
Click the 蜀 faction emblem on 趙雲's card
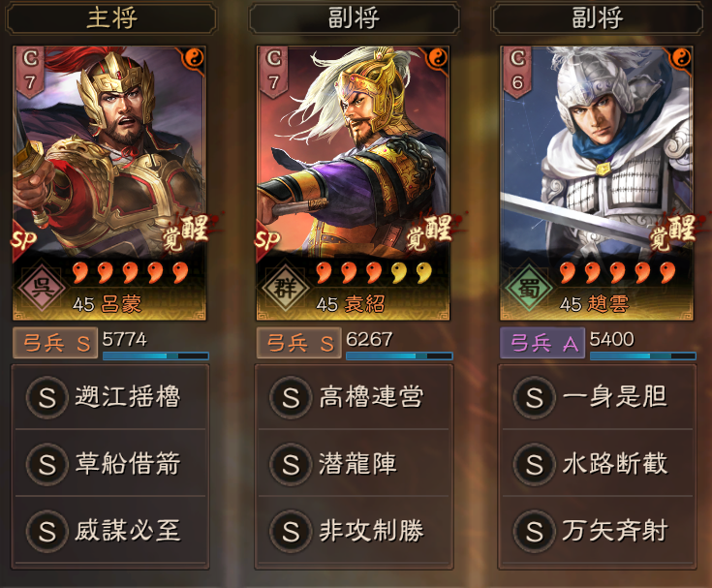(x=529, y=286)
